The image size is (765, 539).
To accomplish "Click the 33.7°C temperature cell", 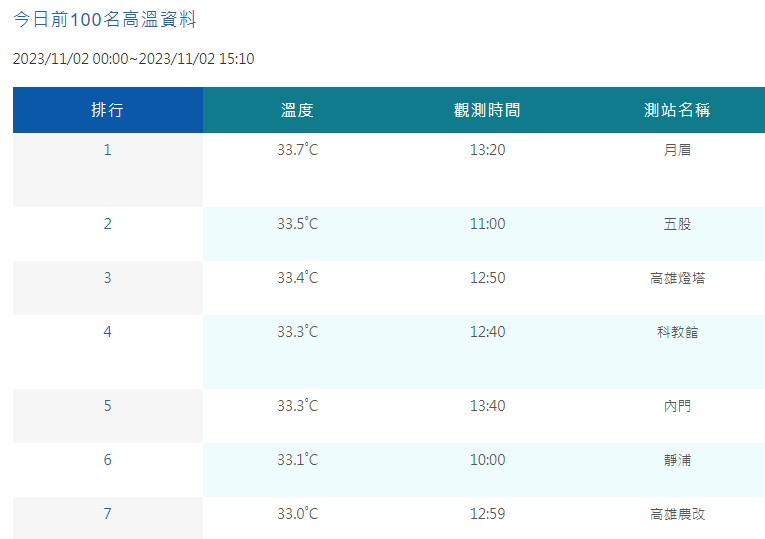I will click(x=298, y=150).
